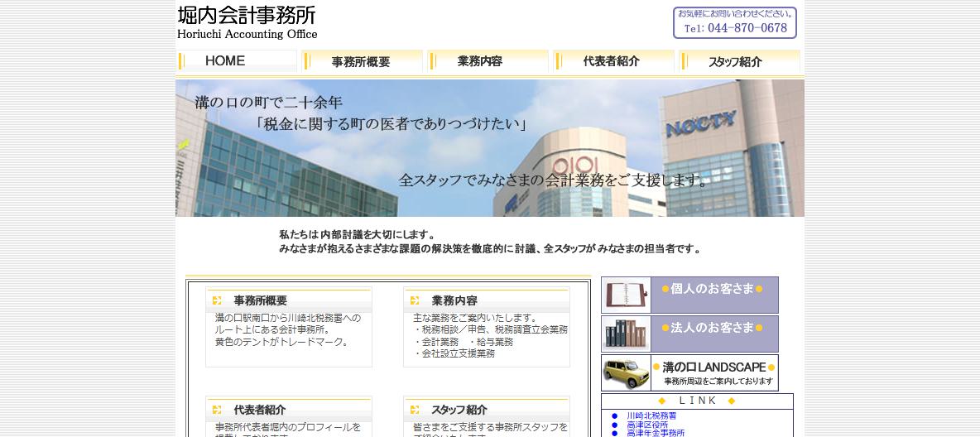This screenshot has height=437, width=980.
Task: Click the text 黄色のテントがトレードマーク。
Action: click(282, 342)
